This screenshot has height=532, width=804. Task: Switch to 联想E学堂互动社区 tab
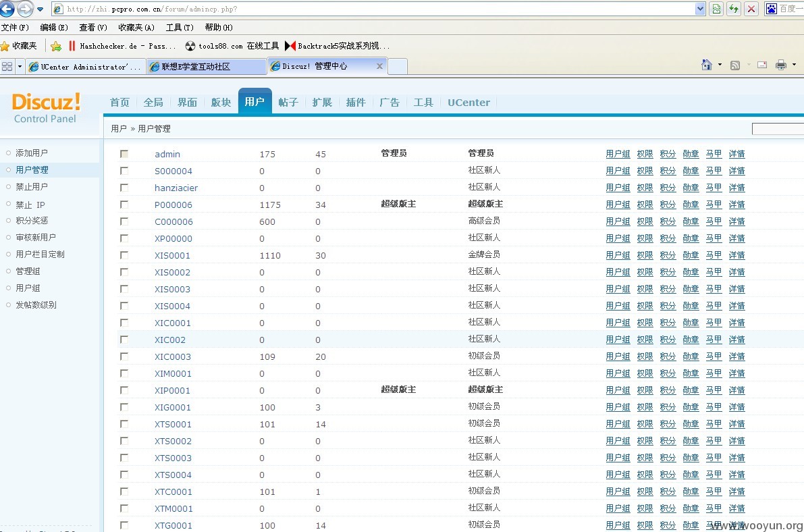tap(206, 67)
